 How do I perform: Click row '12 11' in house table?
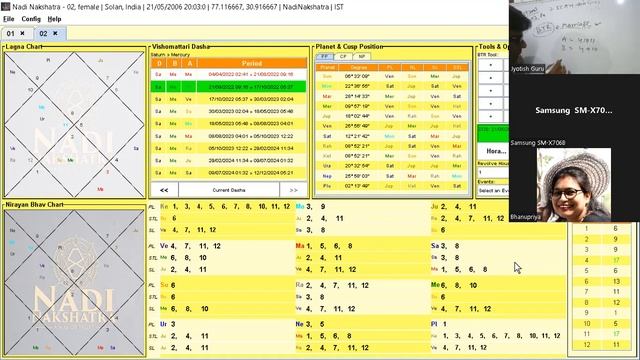click(601, 345)
